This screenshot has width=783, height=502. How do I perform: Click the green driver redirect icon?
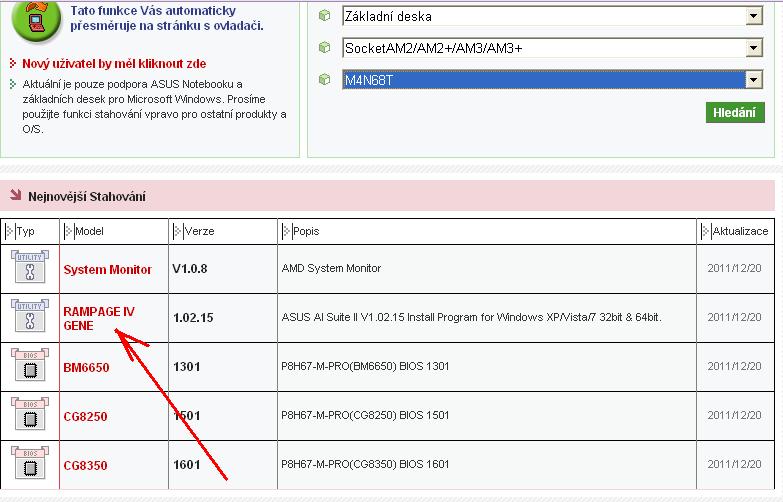[x=36, y=20]
